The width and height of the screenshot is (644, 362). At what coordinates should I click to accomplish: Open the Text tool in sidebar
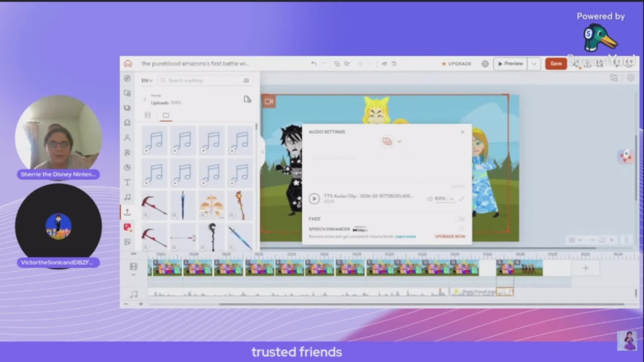(x=127, y=182)
